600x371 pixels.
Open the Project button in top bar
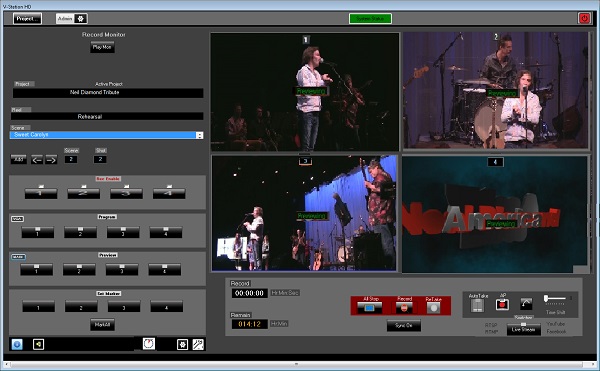[x=28, y=18]
